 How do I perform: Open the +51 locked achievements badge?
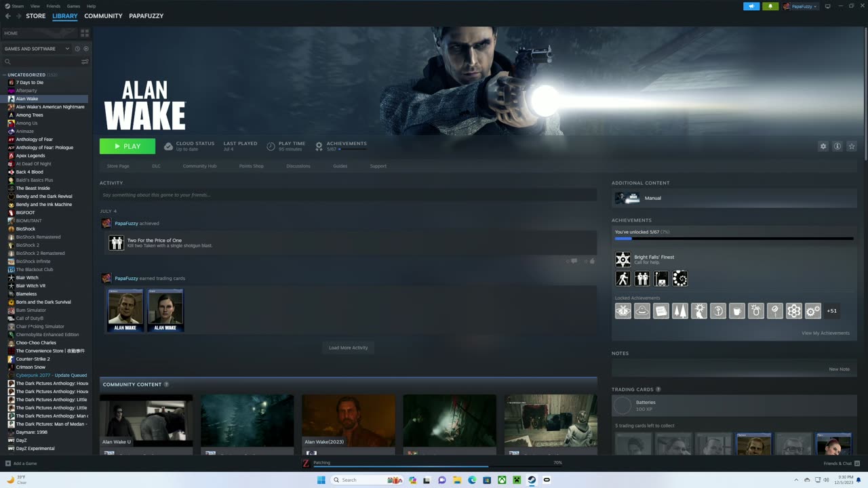click(831, 311)
